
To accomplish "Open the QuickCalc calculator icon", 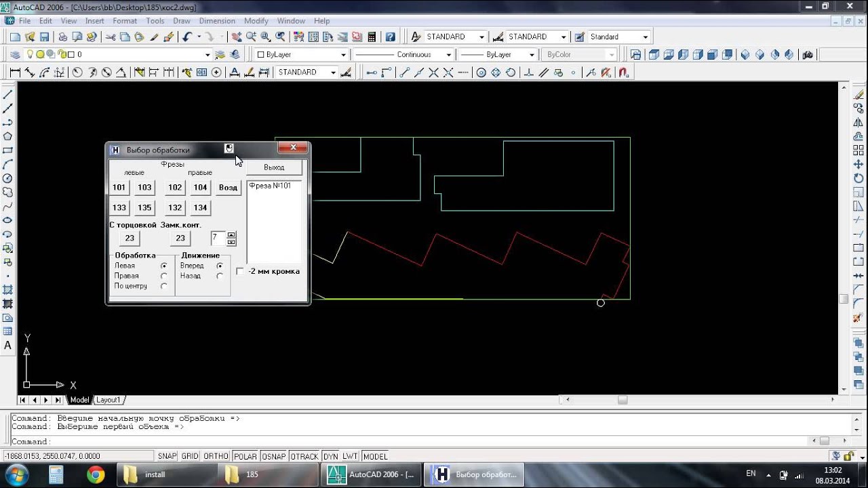I will tap(372, 37).
